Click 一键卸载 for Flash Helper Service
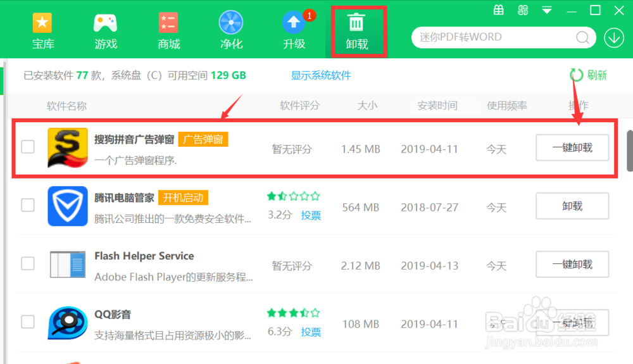This screenshot has height=364, width=633. tap(572, 265)
